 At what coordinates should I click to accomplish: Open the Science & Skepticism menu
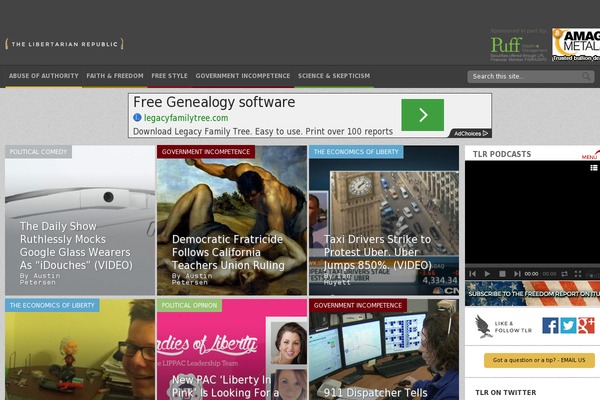coord(334,76)
